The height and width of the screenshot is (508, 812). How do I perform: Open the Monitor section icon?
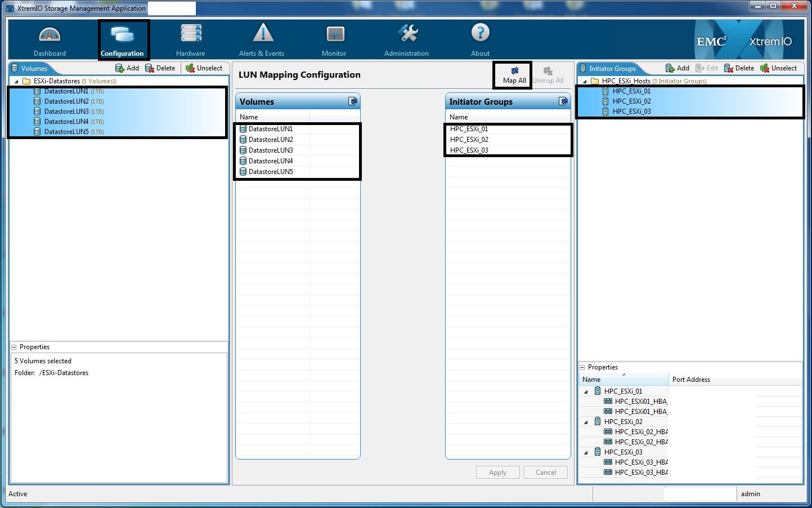[x=335, y=35]
